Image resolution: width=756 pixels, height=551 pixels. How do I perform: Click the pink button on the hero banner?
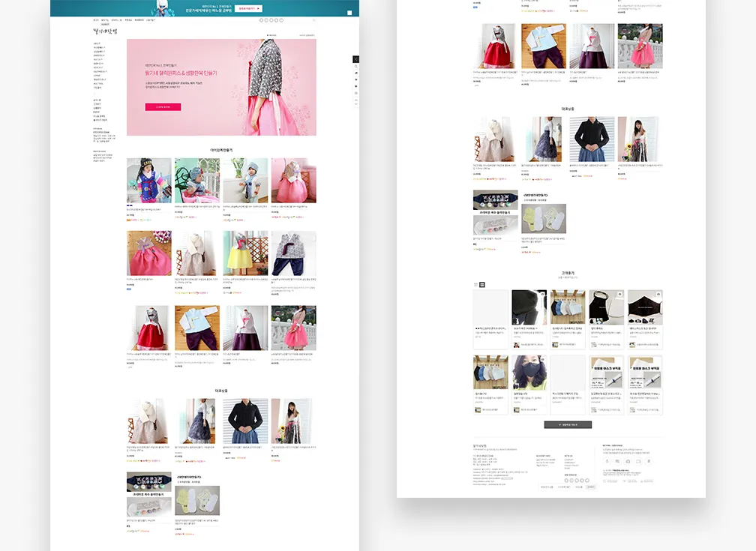tap(163, 107)
